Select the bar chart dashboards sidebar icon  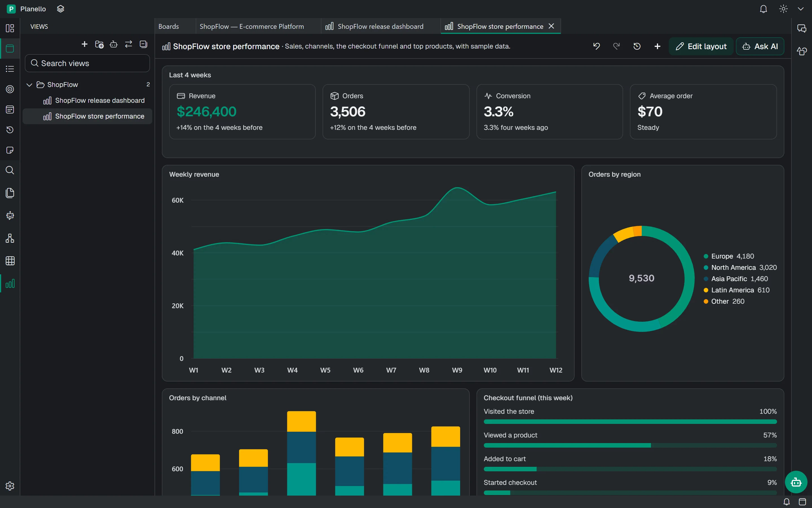(10, 284)
